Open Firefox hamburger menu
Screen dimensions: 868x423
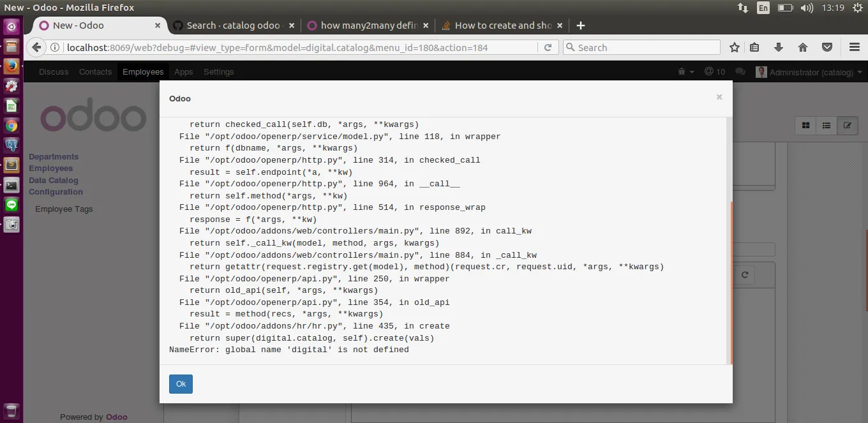[855, 47]
